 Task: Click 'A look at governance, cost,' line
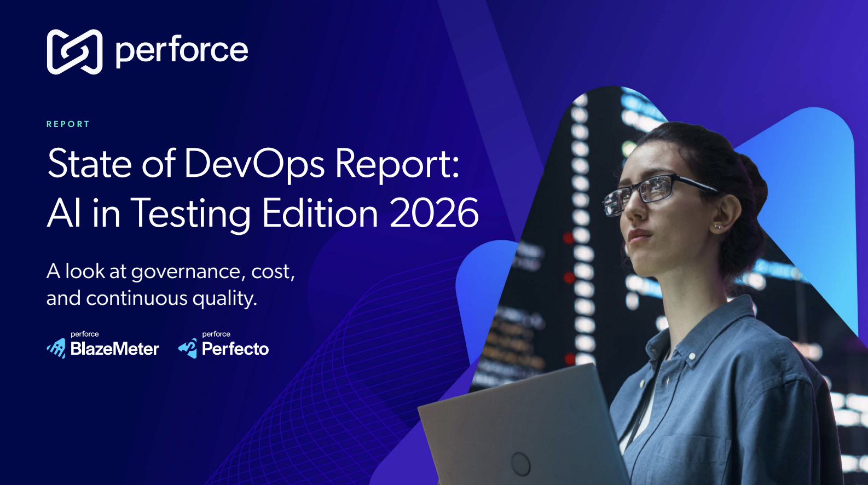tap(171, 272)
